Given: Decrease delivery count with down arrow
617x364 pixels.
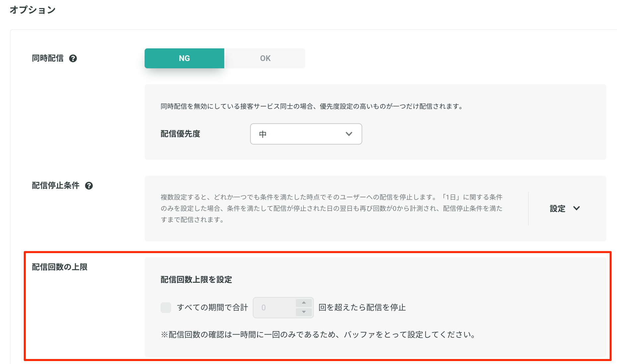Looking at the screenshot, I should coord(304,312).
